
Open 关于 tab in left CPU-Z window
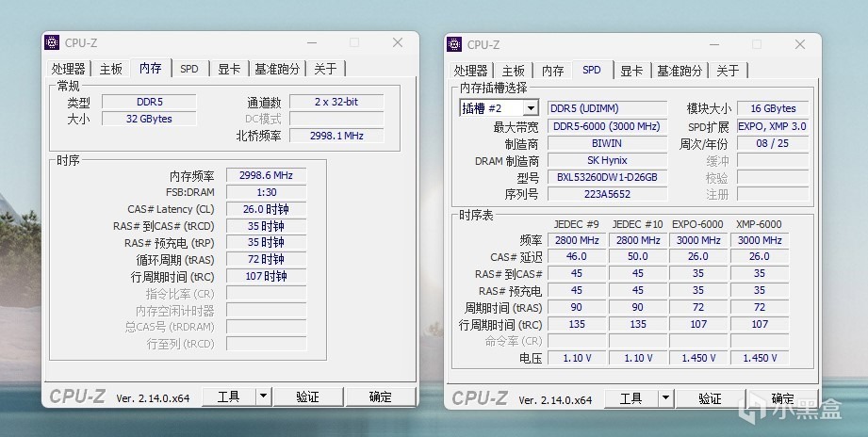click(325, 69)
